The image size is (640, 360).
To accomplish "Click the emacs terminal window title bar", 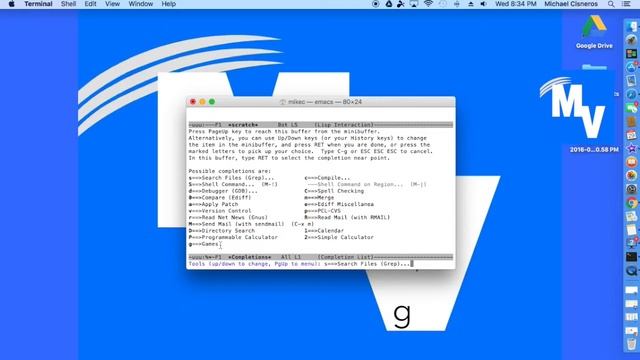I will coord(320,102).
